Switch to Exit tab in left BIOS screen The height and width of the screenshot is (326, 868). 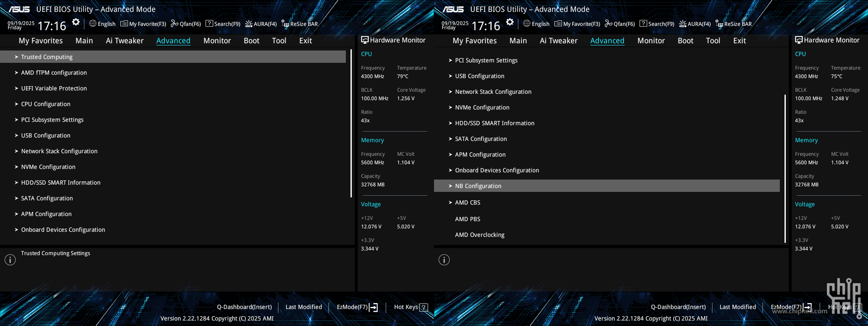[305, 41]
